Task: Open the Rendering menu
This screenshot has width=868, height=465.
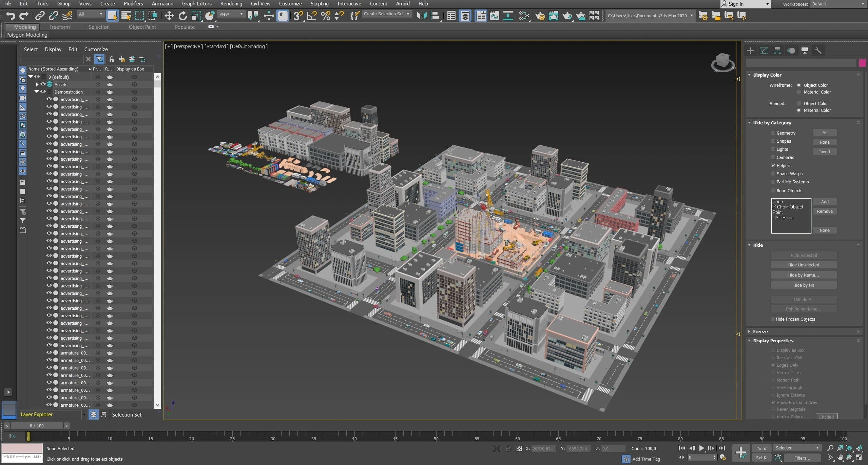Action: 231,4
